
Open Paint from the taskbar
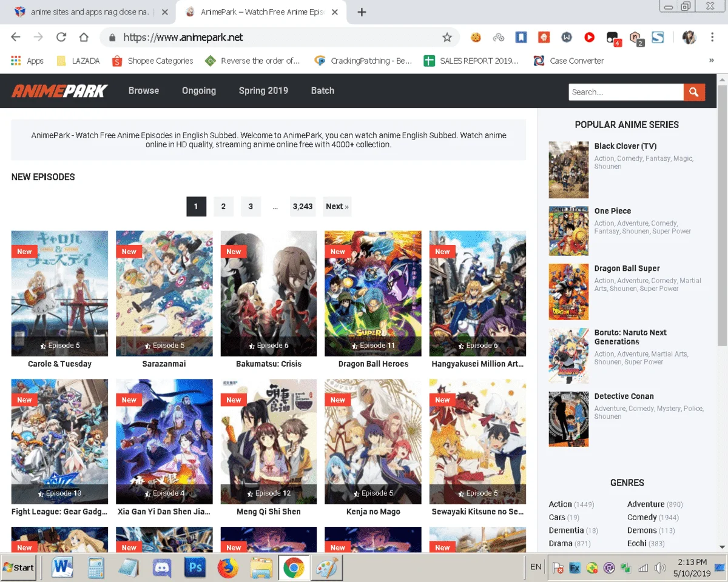pyautogui.click(x=328, y=568)
